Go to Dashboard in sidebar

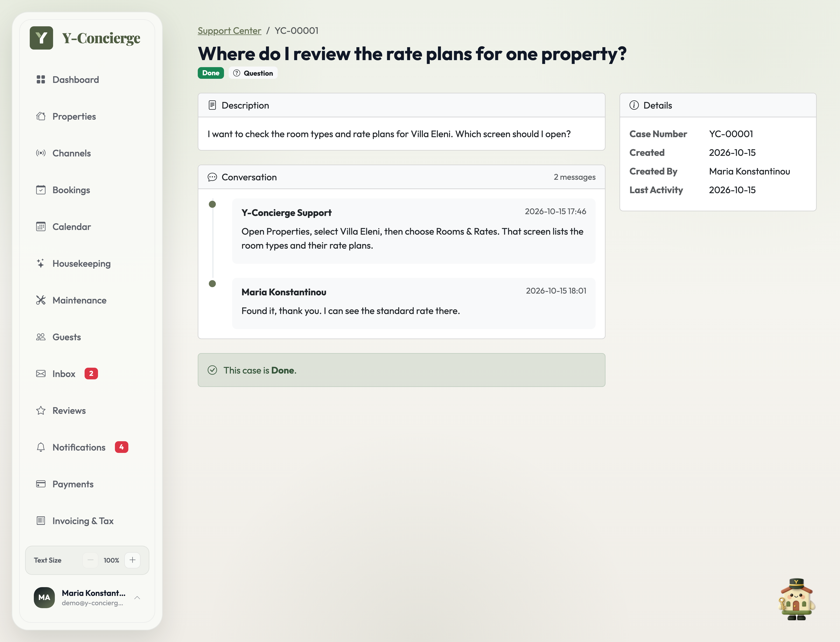coord(87,80)
